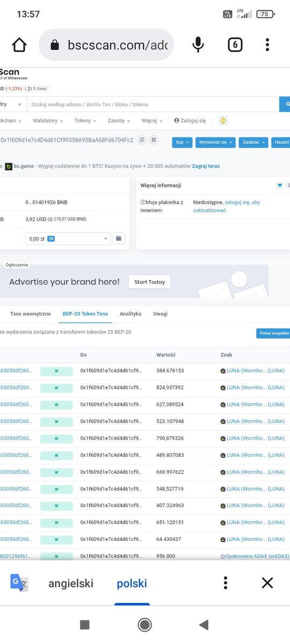This screenshot has width=290, height=644.
Task: Open the Wymieniać się dropdown button
Action: point(215,142)
